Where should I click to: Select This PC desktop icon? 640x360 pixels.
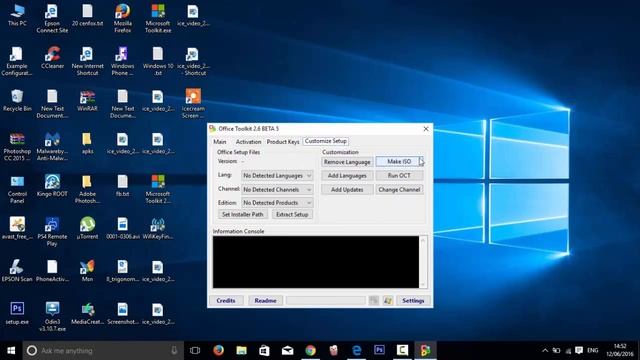click(x=17, y=16)
